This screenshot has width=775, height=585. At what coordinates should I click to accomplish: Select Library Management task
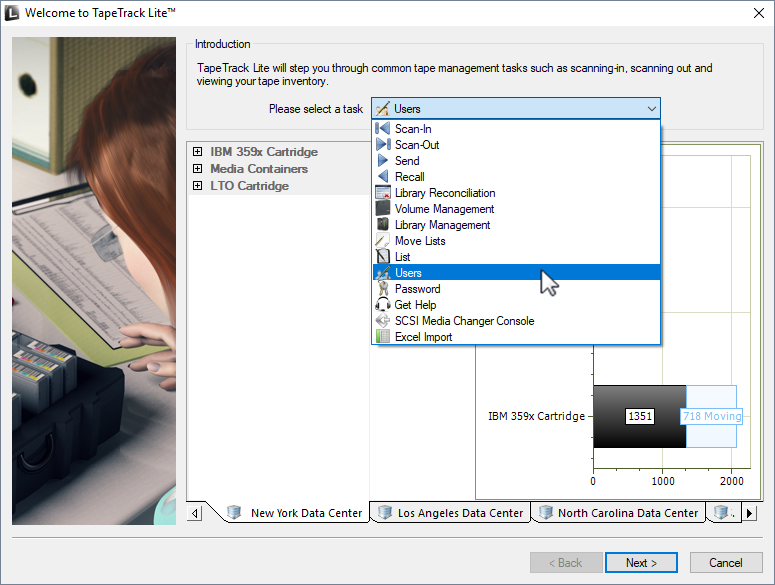(x=516, y=224)
